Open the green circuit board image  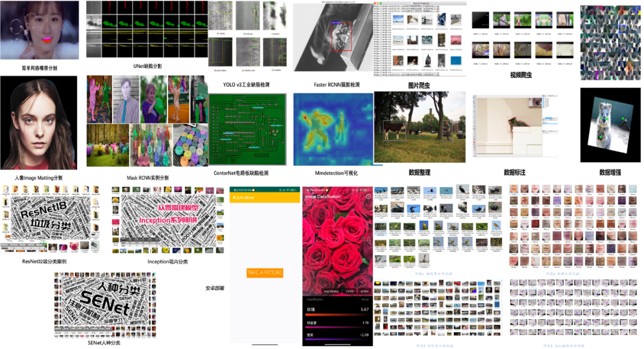coord(247,129)
